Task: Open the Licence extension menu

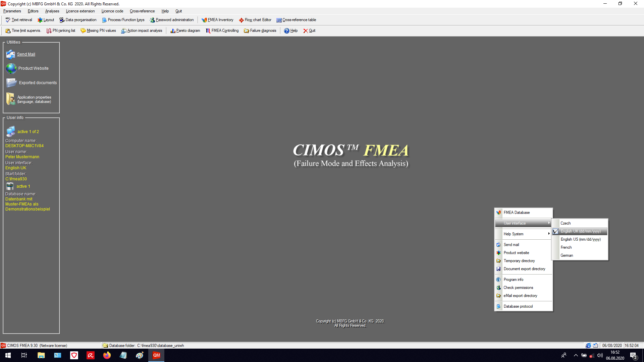Action: tap(80, 11)
